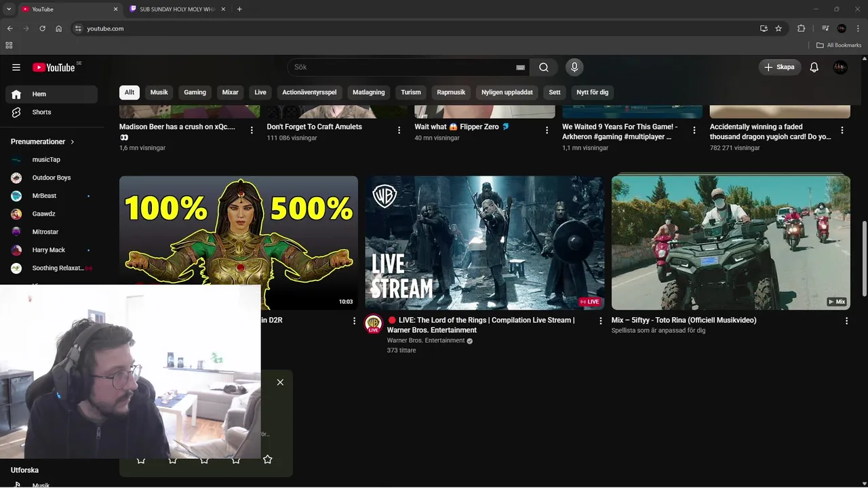The width and height of the screenshot is (868, 488).
Task: Switch to the SUB SUNDAY Twitch tab
Action: 177,9
